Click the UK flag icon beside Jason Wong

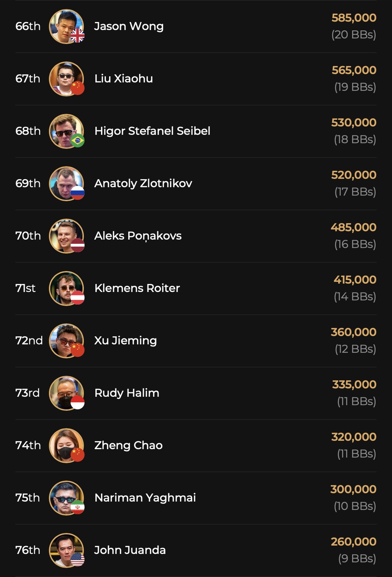pos(78,36)
